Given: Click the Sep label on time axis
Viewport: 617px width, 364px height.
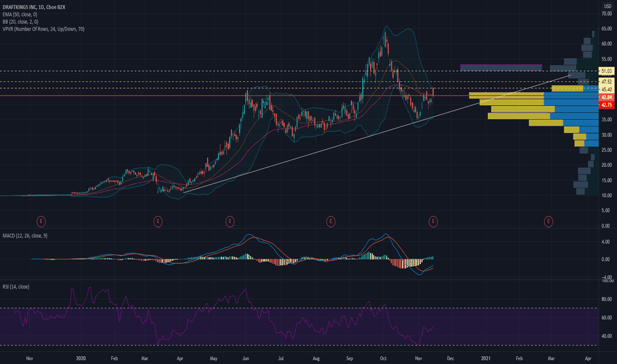Looking at the screenshot, I should [350, 359].
